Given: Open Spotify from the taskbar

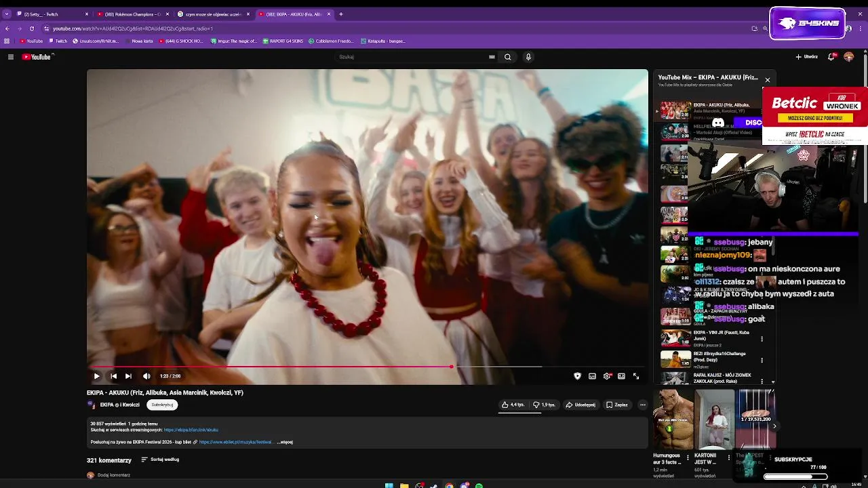Looking at the screenshot, I should coord(479,485).
